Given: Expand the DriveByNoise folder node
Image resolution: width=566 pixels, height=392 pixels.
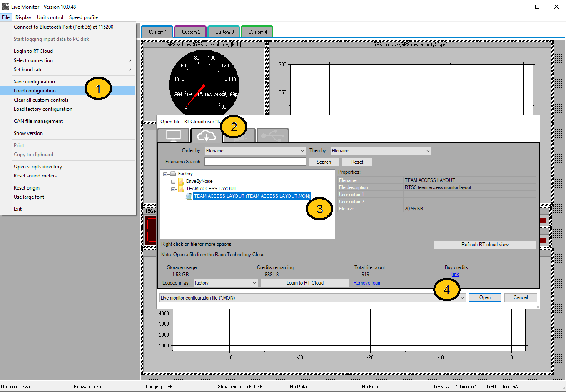Looking at the screenshot, I should point(173,182).
